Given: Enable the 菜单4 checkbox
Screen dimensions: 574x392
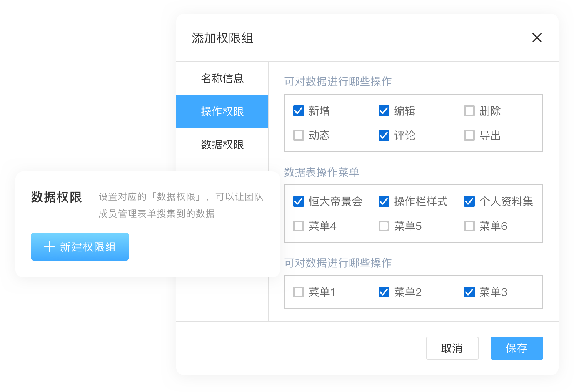Looking at the screenshot, I should pos(298,226).
